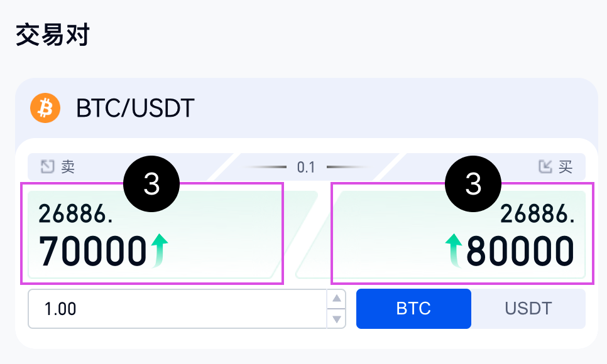The image size is (607, 364).
Task: Click the 交易对 section heading
Action: click(53, 35)
